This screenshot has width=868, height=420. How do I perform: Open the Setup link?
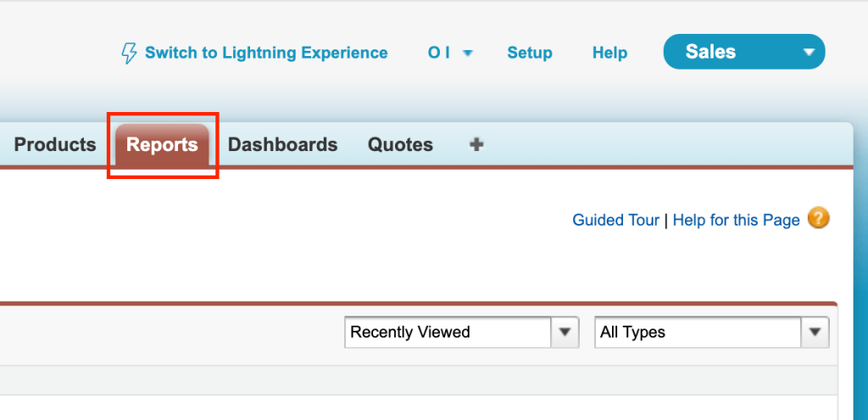click(530, 53)
